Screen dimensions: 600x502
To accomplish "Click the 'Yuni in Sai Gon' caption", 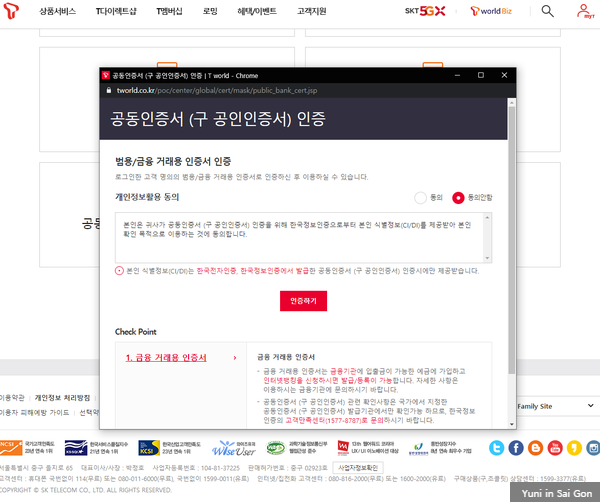I will [x=557, y=494].
